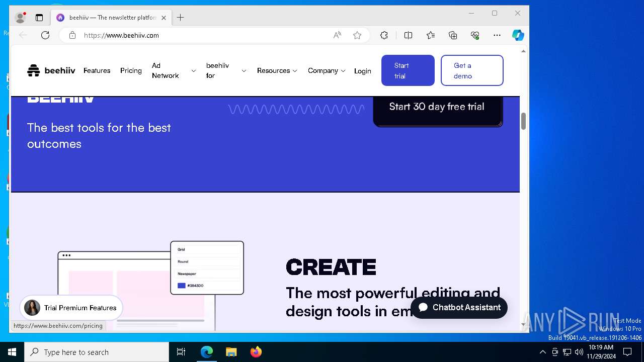Open the browser profile icon
644x362 pixels.
(x=20, y=18)
